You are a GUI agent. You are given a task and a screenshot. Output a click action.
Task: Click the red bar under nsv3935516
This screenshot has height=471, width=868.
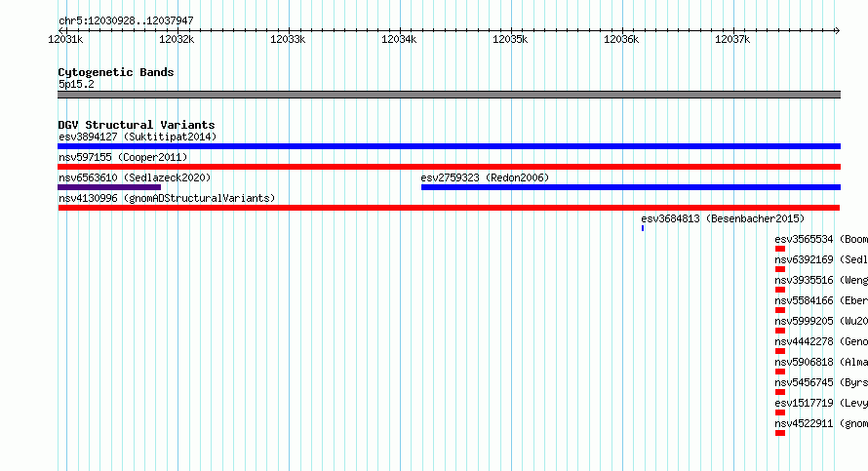780,290
